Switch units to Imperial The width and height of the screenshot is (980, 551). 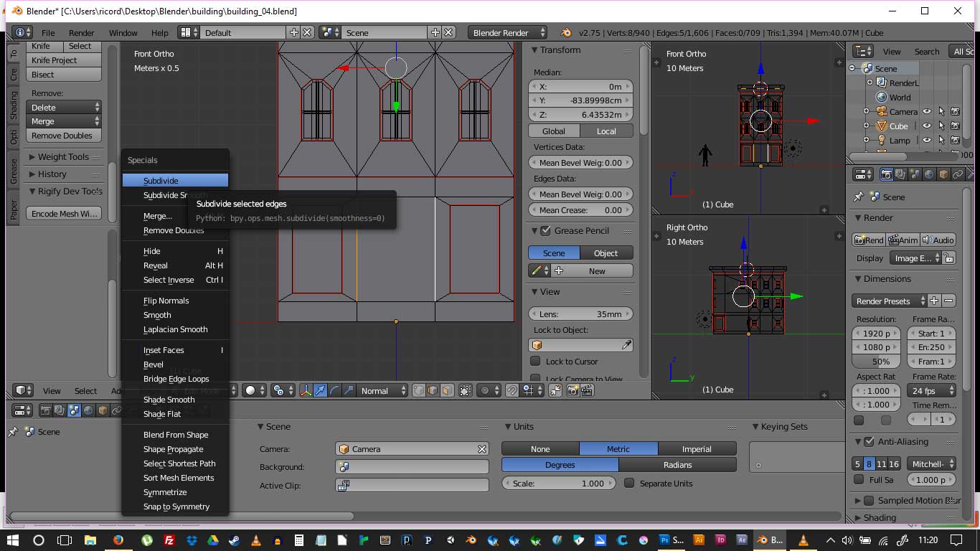coord(696,449)
